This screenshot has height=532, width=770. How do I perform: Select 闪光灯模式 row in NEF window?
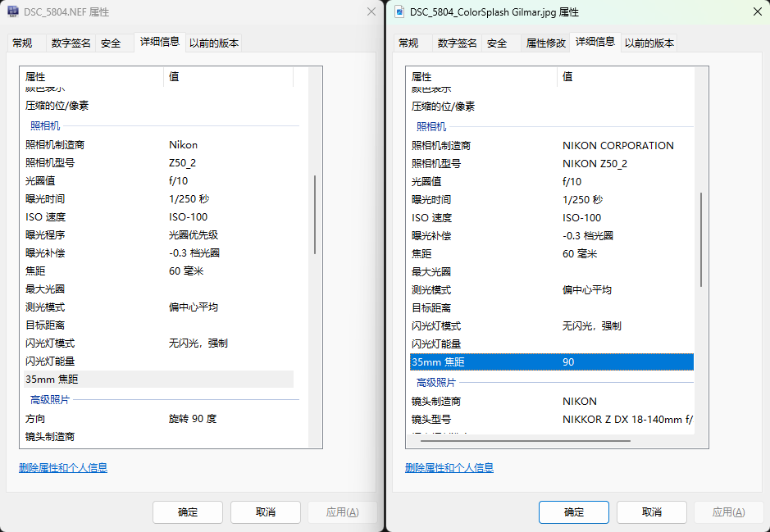[x=158, y=343]
